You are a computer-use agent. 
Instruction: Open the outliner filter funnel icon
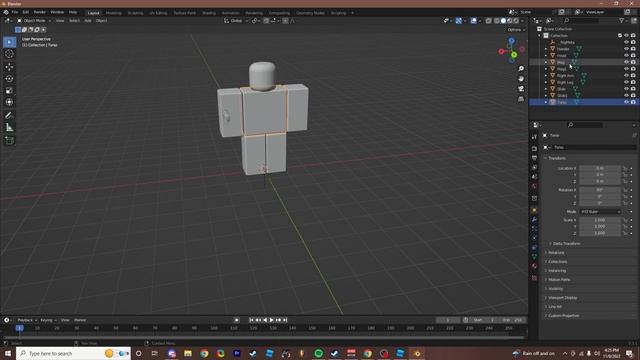622,20
